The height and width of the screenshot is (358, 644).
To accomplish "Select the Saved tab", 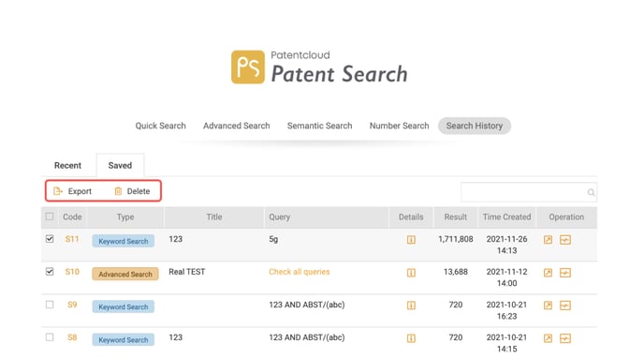I will pos(120,165).
